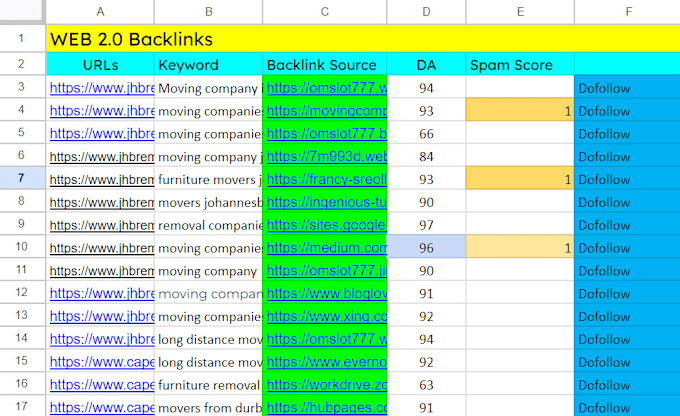Click the jhbrem URL cell in row 10
Image resolution: width=680 pixels, height=416 pixels.
(x=100, y=248)
